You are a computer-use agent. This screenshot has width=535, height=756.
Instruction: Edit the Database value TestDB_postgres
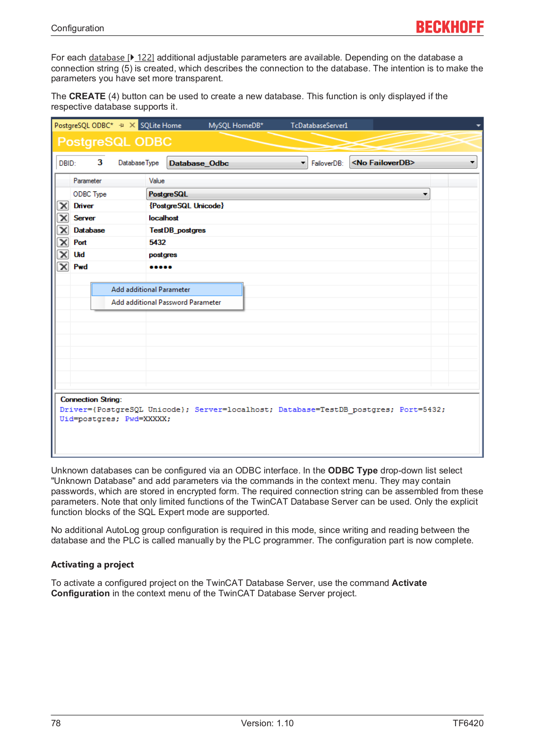177,231
